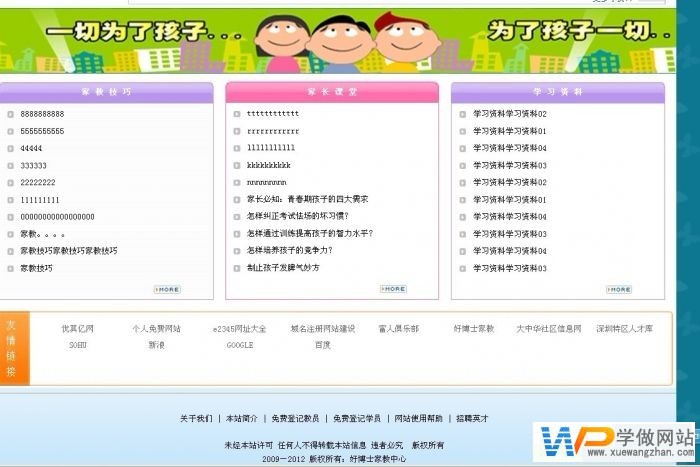Viewport: 700px width, 467px height.
Task: Click 关于我们 in the footer
Action: click(195, 418)
